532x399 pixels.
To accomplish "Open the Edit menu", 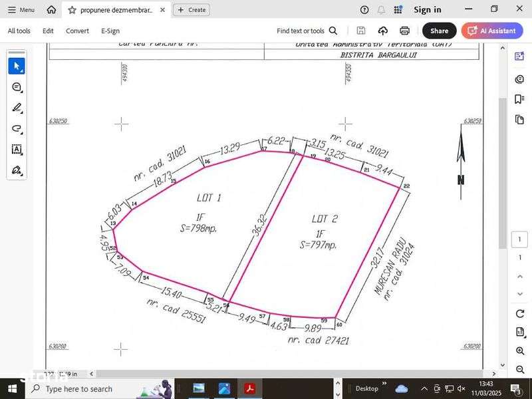I will click(48, 31).
